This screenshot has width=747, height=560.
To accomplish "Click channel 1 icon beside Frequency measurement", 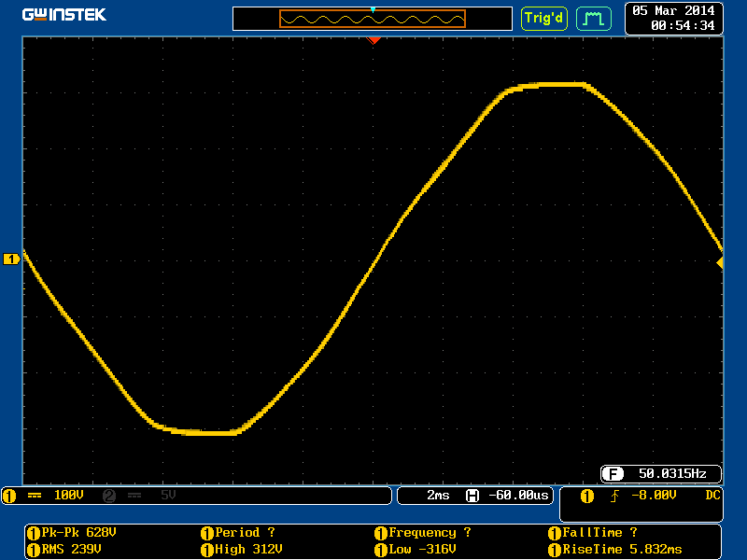I will tap(381, 533).
